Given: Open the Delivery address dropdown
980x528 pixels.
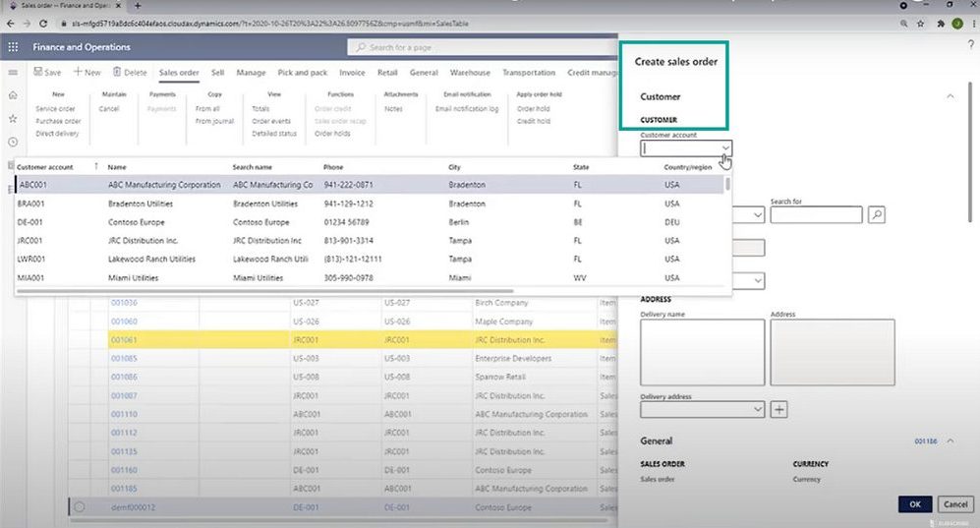Looking at the screenshot, I should coord(756,409).
